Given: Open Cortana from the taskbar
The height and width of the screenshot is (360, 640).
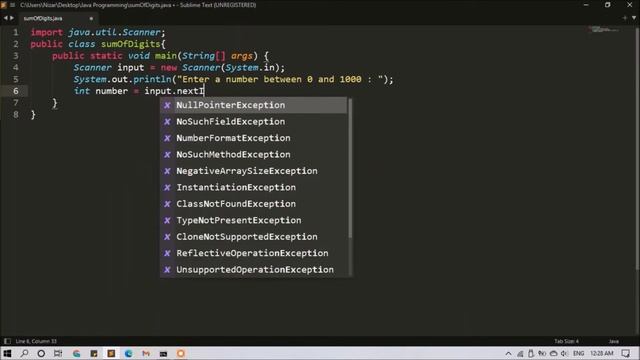Looking at the screenshot, I should (x=41, y=353).
